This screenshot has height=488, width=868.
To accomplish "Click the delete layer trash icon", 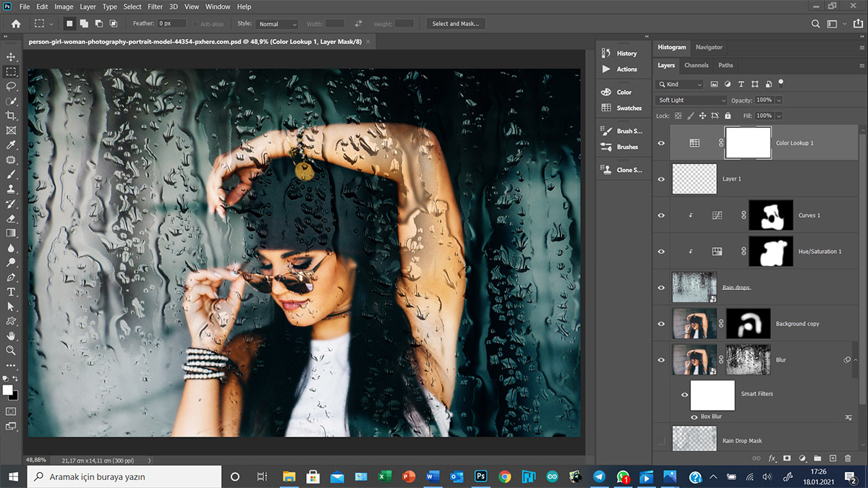I will [848, 458].
